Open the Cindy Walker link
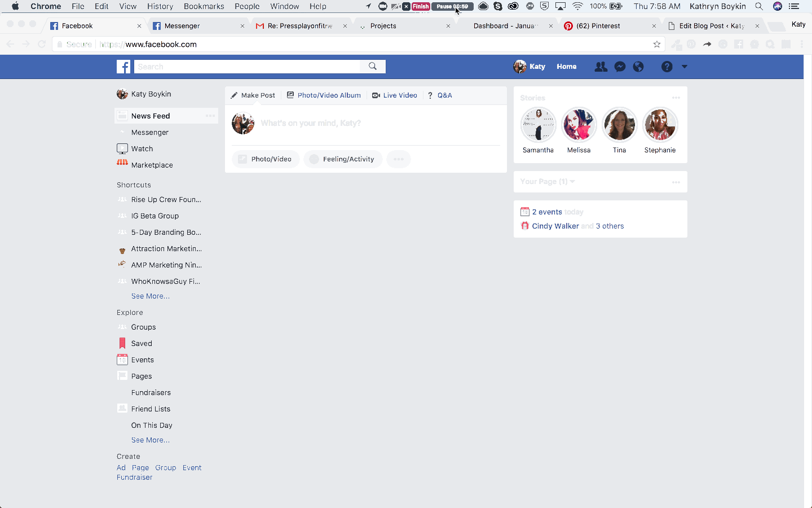Screen dimensions: 812x508 pos(555,226)
